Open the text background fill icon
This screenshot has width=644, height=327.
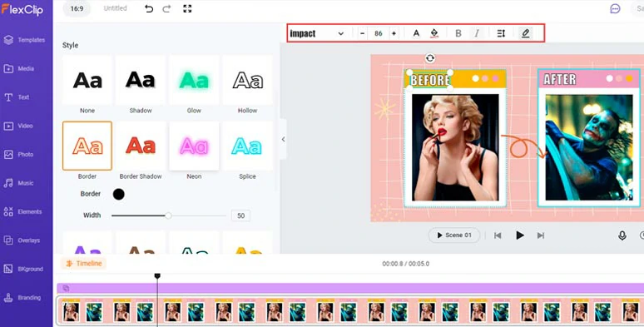tap(434, 33)
